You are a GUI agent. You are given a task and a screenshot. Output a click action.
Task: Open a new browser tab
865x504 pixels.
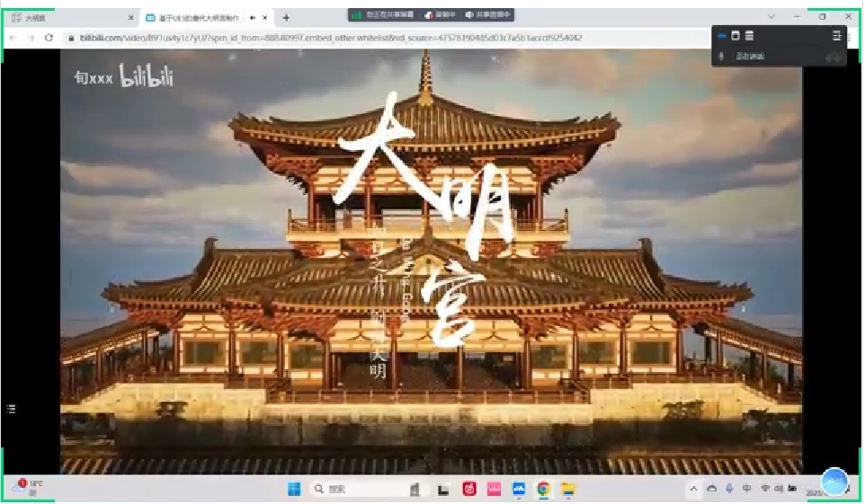(286, 17)
